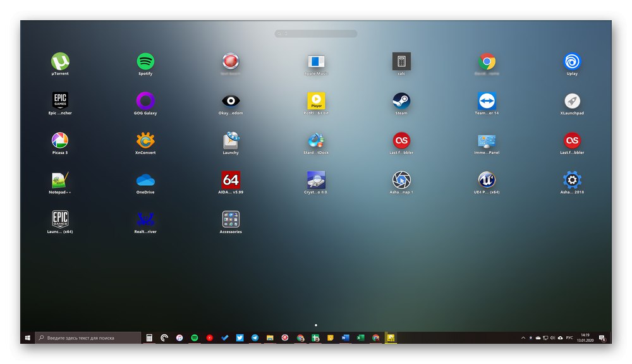Open Steam from the launchpad grid
632x364 pixels.
coord(401,100)
